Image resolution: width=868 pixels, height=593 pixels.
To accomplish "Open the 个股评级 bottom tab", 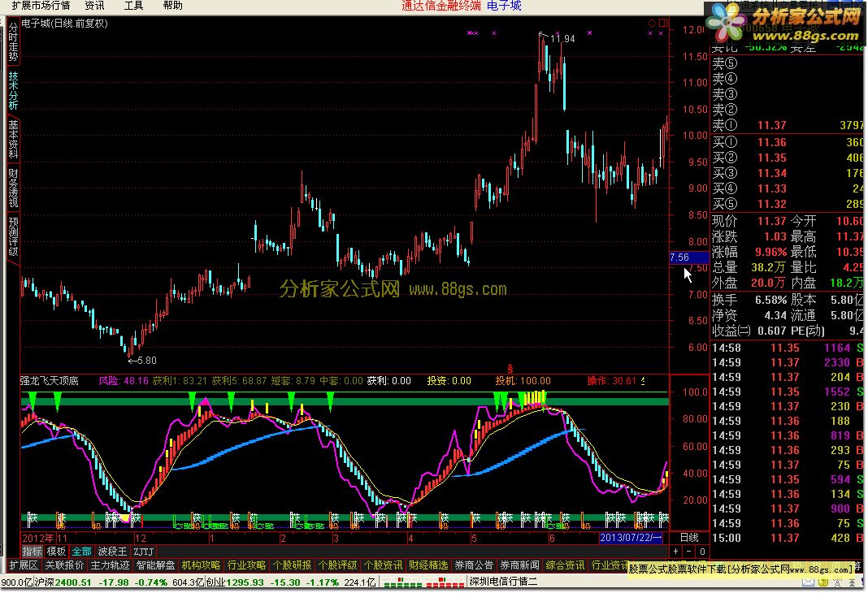I will tap(337, 565).
